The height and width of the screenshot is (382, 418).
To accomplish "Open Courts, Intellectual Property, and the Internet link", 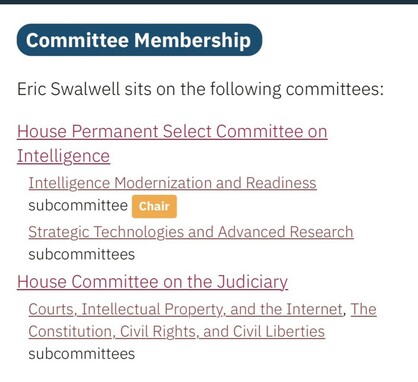I will tap(186, 309).
